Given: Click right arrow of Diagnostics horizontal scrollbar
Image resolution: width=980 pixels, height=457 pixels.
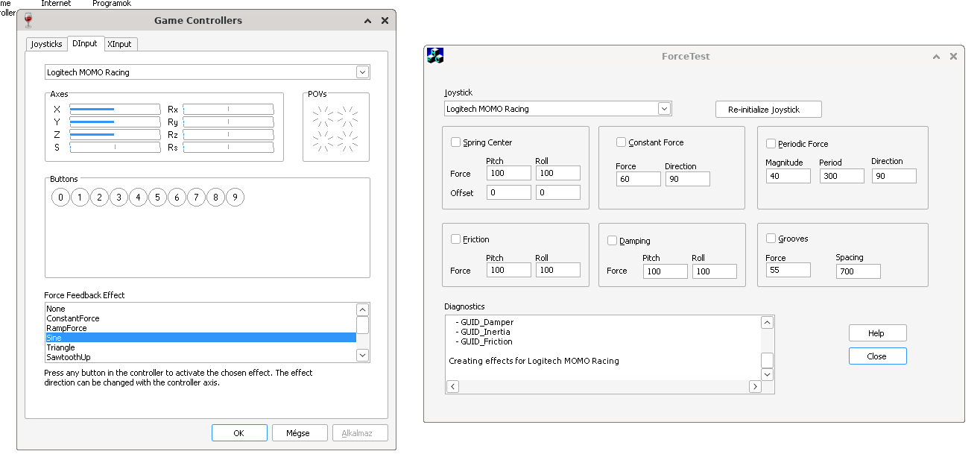Looking at the screenshot, I should click(x=755, y=386).
